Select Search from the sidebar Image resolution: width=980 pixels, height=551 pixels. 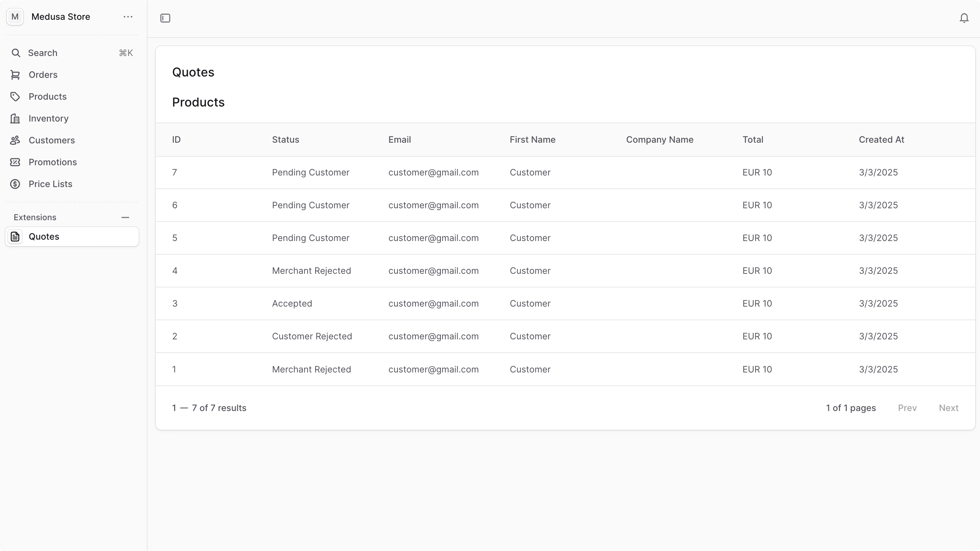pyautogui.click(x=42, y=53)
